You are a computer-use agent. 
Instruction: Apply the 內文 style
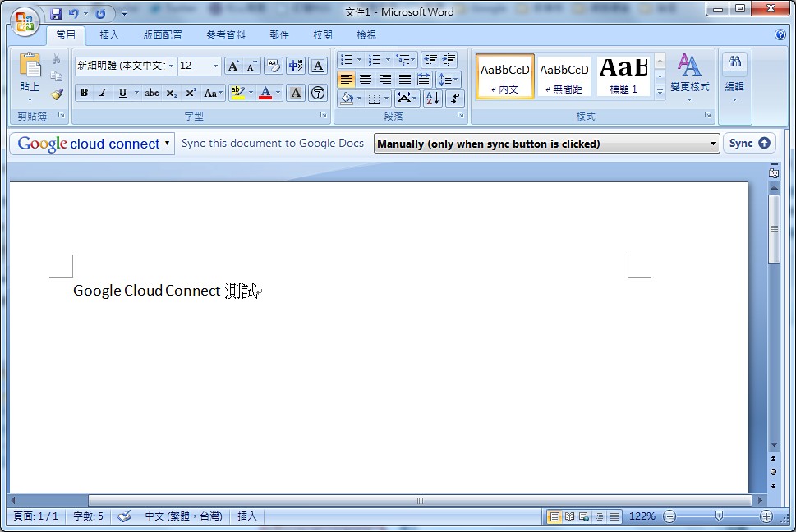(x=504, y=76)
